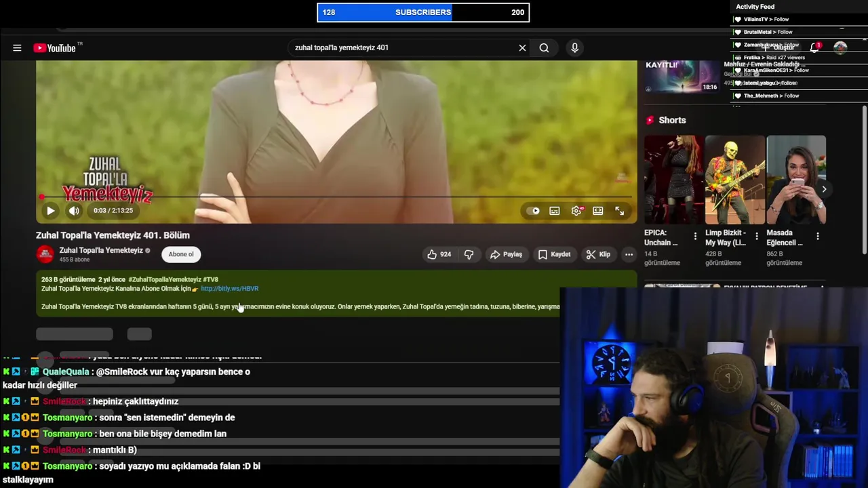The height and width of the screenshot is (488, 868).
Task: Open the notifications bell
Action: pos(814,47)
